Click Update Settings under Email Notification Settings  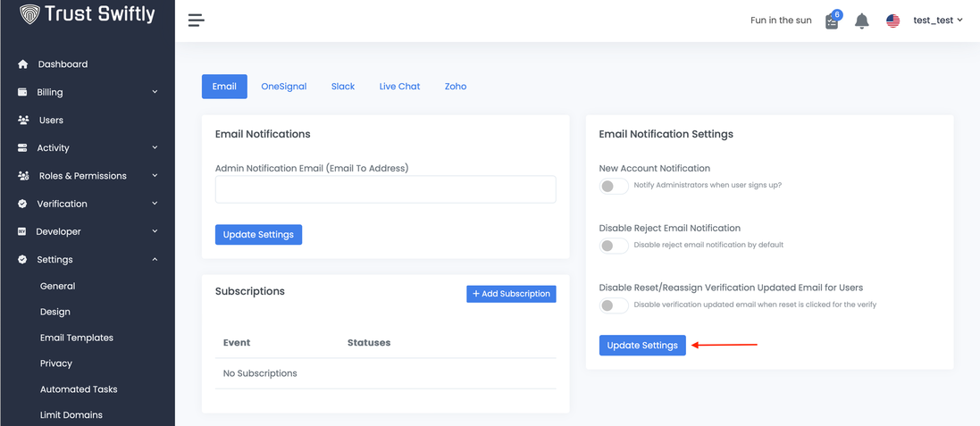642,346
